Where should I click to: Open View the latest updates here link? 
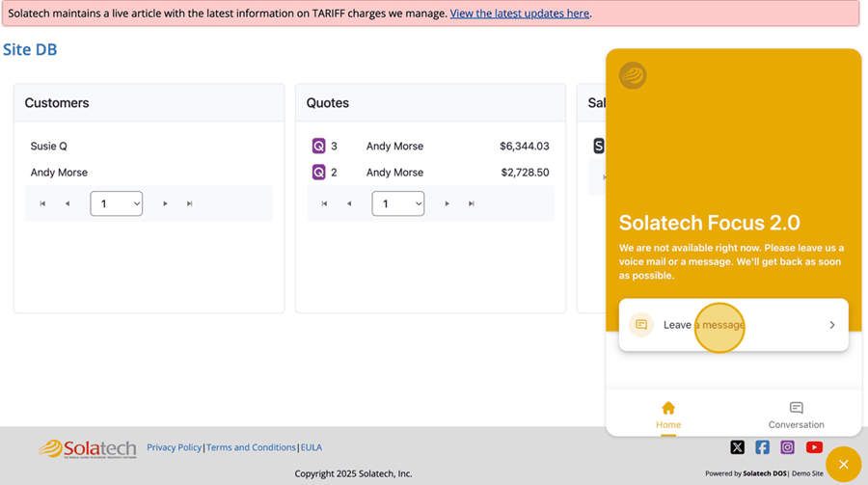(519, 13)
